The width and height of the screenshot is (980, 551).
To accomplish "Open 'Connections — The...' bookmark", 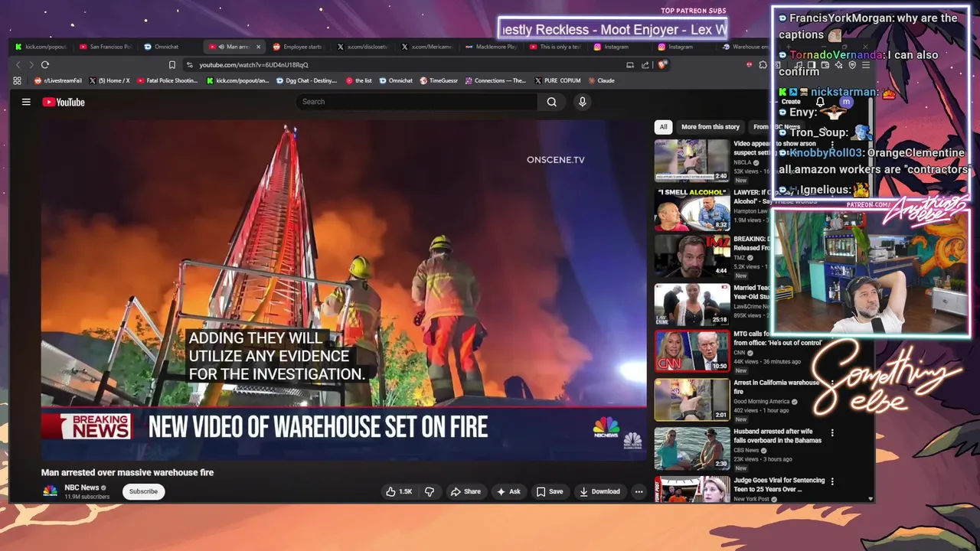I will [495, 80].
